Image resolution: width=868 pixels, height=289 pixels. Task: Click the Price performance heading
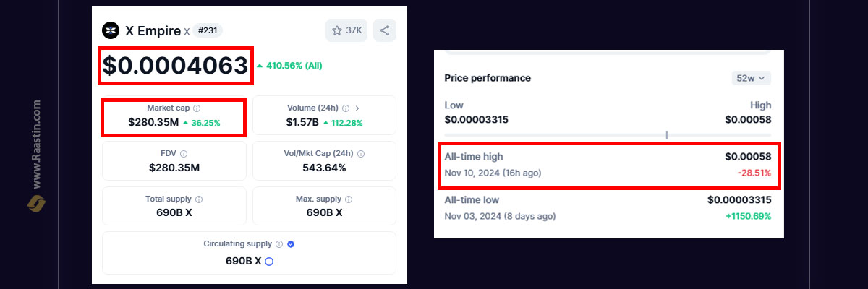click(488, 78)
